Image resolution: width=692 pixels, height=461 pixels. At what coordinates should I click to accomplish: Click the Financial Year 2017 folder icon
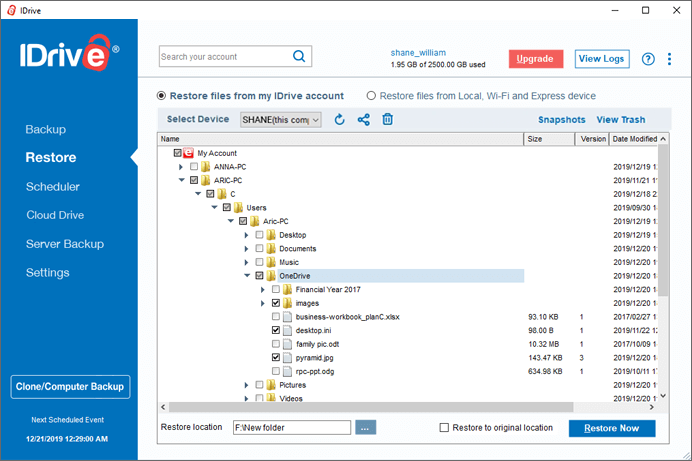point(287,289)
